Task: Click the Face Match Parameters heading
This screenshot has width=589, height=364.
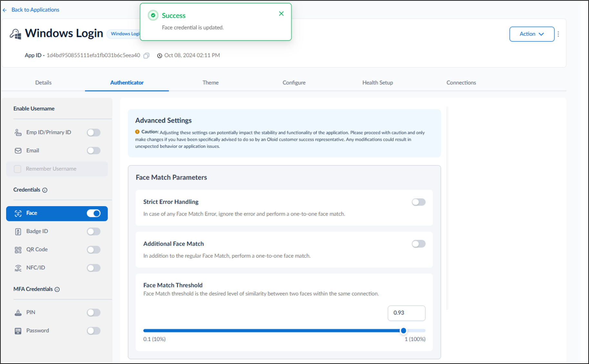Action: [171, 177]
